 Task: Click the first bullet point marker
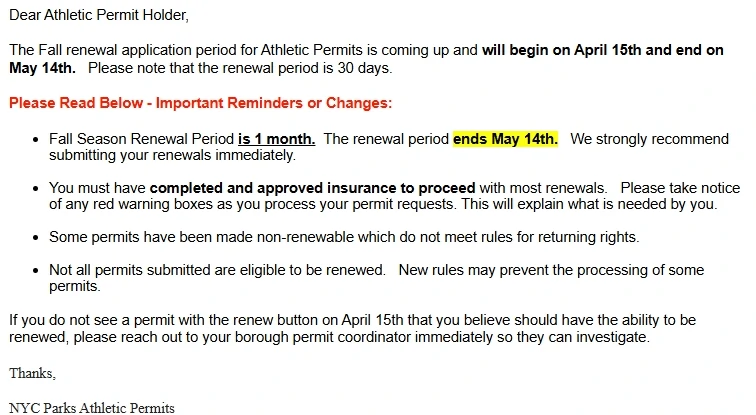pyautogui.click(x=36, y=140)
